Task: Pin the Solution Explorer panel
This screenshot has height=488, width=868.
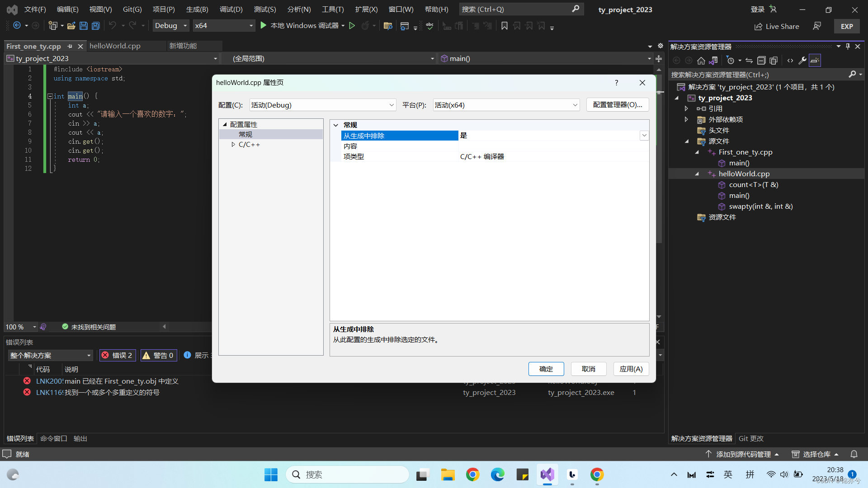Action: 848,46
